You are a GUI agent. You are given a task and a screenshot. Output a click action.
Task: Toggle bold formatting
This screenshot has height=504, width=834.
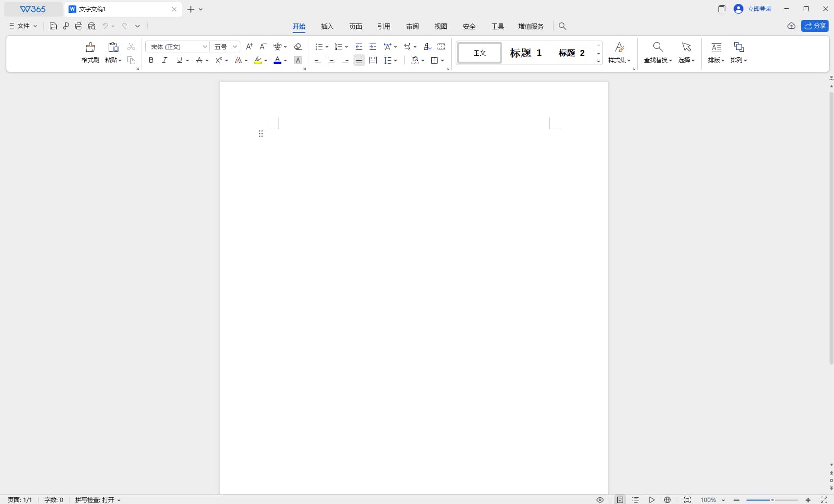tap(151, 60)
